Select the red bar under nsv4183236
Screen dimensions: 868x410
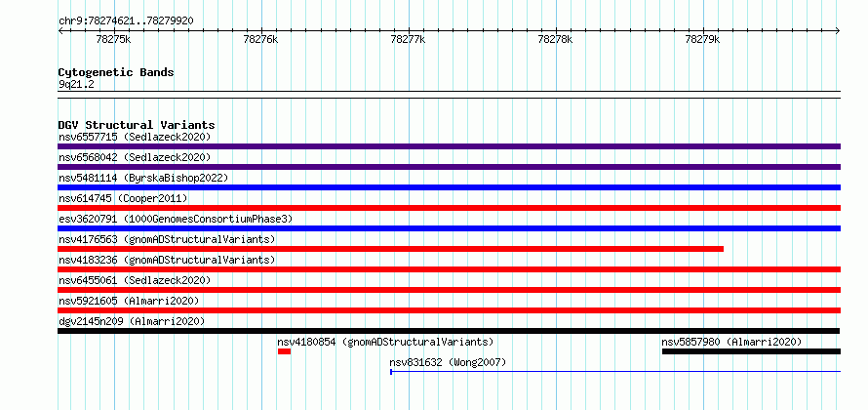pyautogui.click(x=449, y=269)
